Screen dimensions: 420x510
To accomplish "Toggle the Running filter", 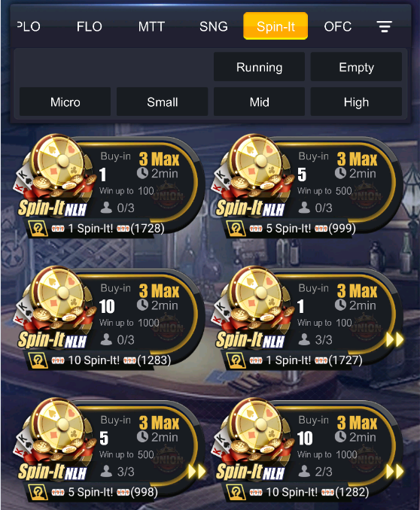I will (259, 67).
